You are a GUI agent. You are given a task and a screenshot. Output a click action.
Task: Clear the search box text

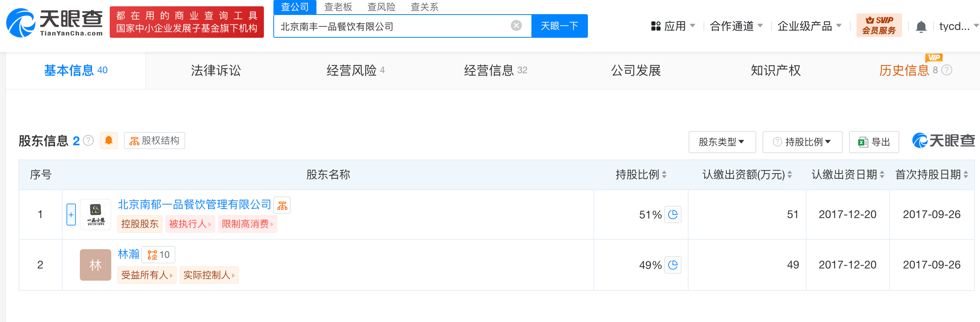516,26
